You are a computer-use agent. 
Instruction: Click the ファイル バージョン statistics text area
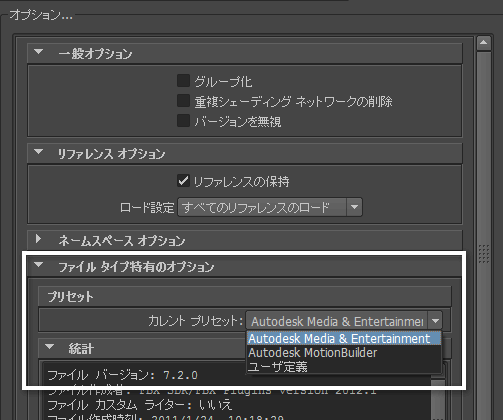click(122, 375)
